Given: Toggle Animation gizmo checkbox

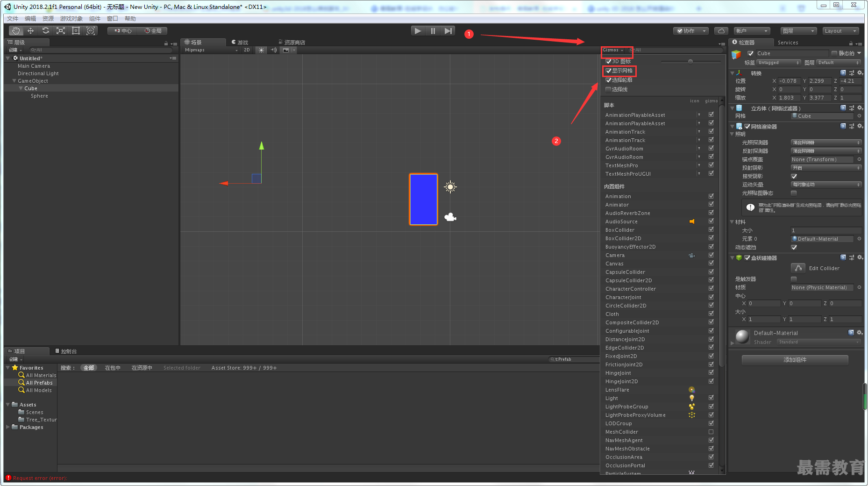Looking at the screenshot, I should tap(711, 196).
